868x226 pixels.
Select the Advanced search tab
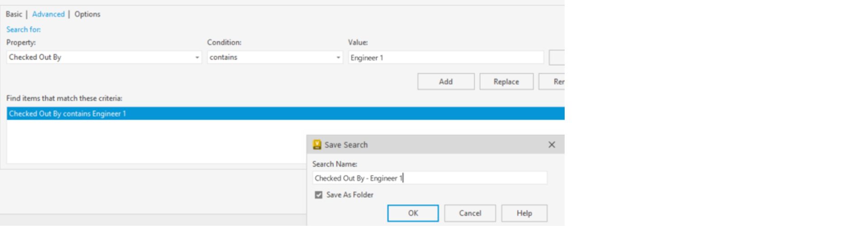pyautogui.click(x=48, y=14)
